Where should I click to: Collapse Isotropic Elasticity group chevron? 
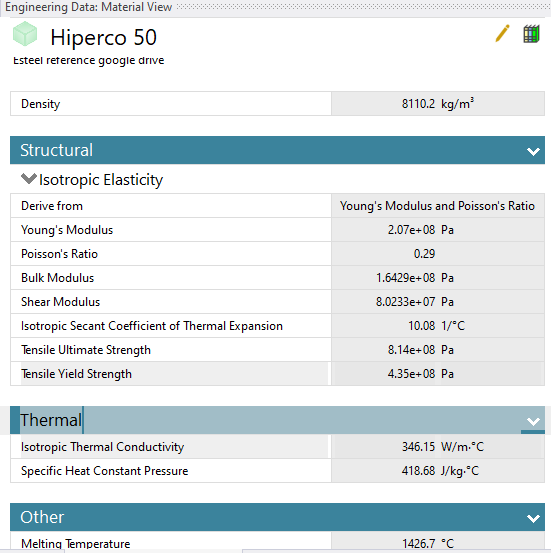coord(29,179)
